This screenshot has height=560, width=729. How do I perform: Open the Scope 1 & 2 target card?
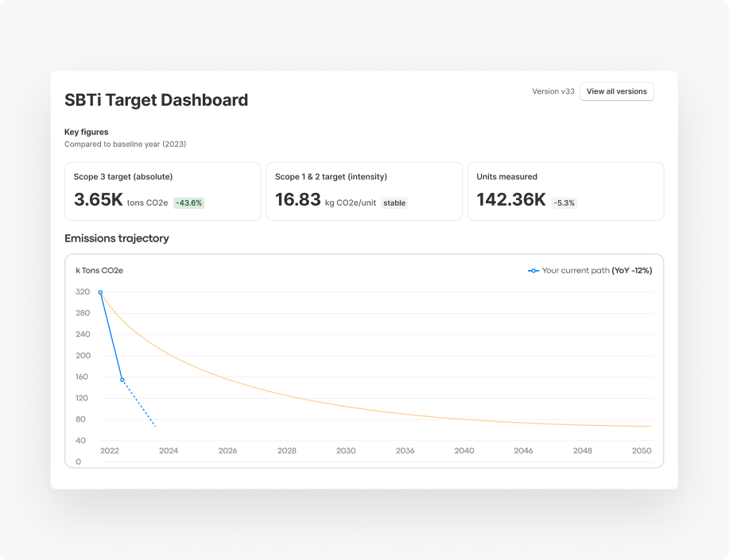(363, 191)
